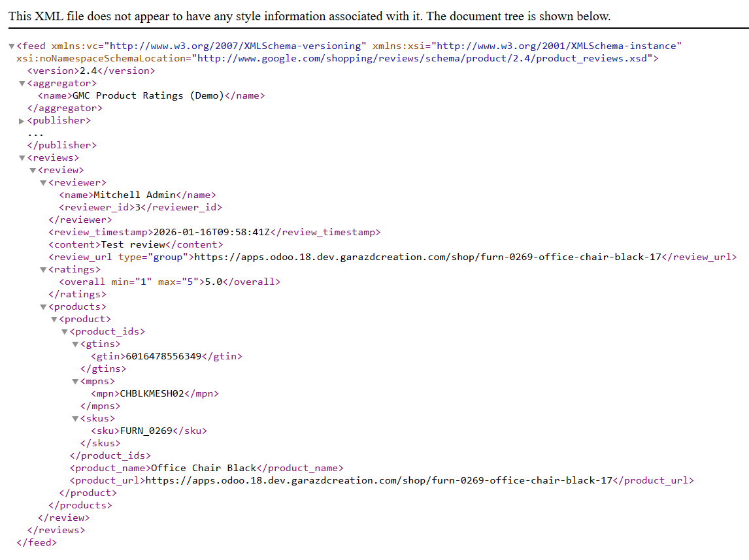The image size is (749, 560).
Task: Click the closing mpns tag
Action: point(100,406)
